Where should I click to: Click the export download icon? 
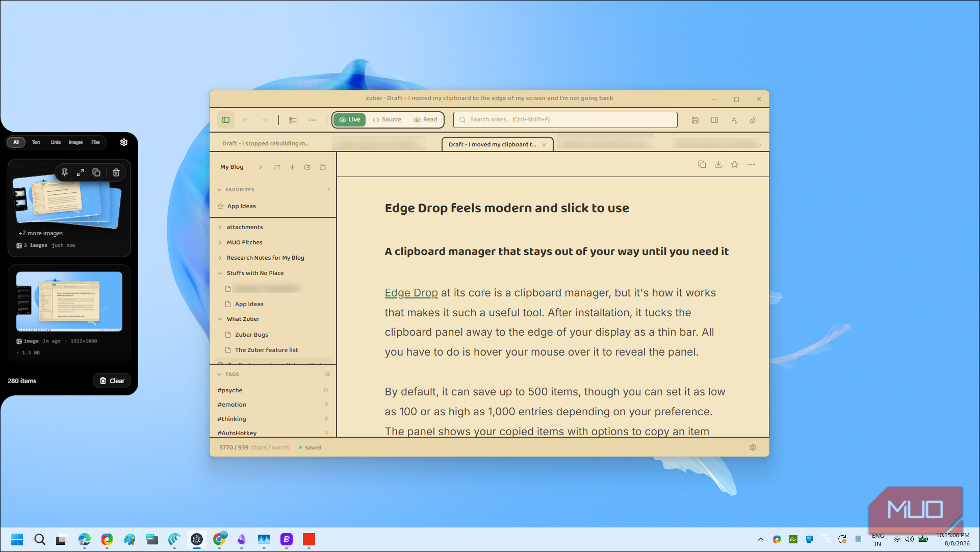[718, 164]
